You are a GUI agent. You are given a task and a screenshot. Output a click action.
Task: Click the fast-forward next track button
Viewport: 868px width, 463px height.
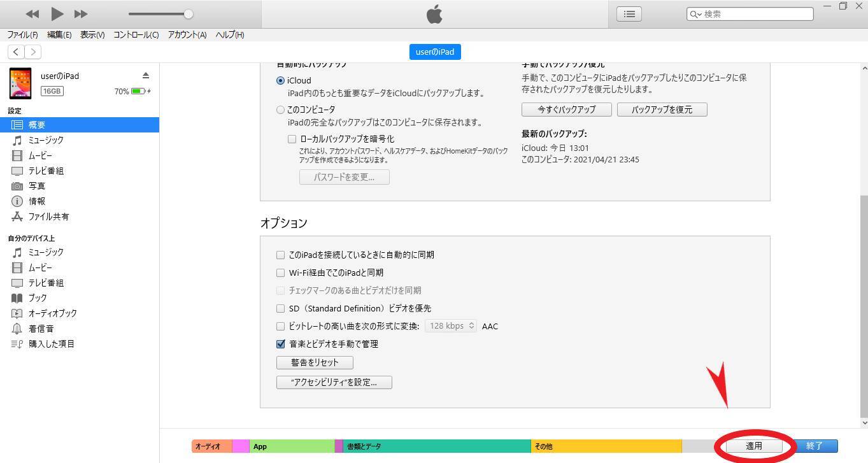(81, 14)
